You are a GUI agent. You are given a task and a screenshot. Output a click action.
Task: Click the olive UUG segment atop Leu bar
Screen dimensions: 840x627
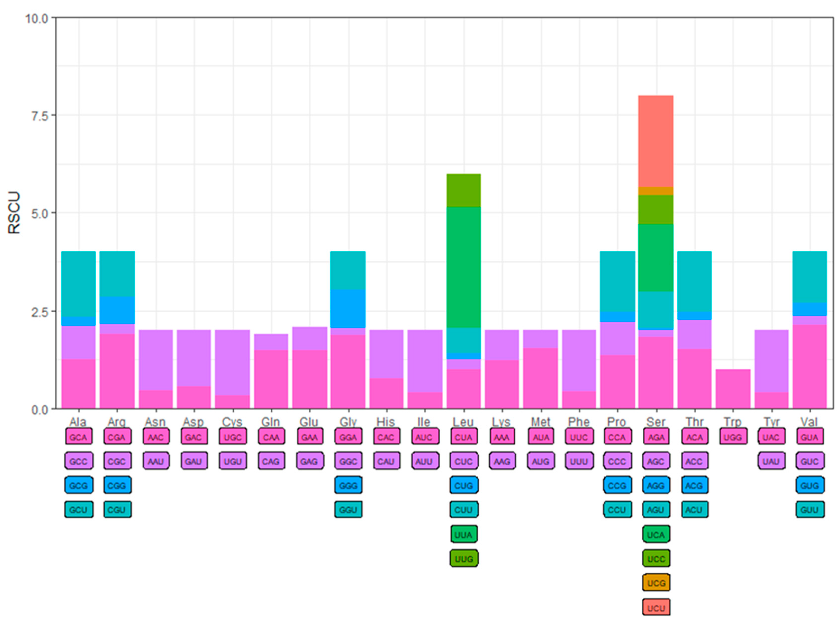(x=464, y=191)
